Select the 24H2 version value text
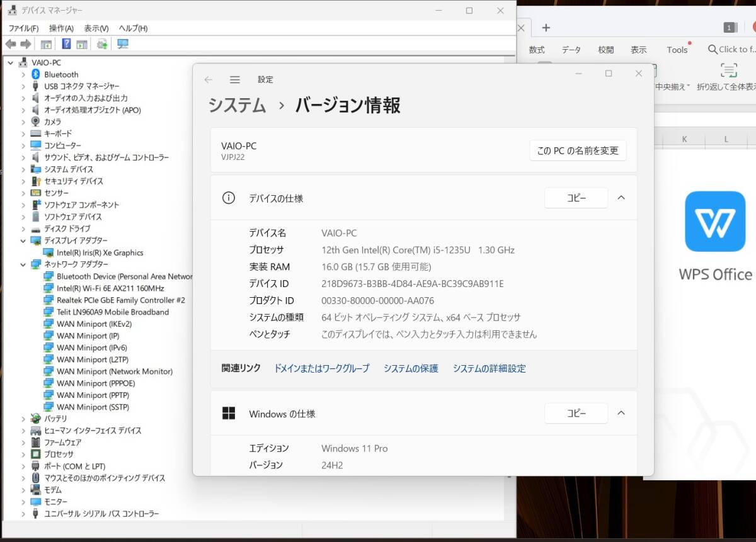Viewport: 756px width, 542px height. (332, 465)
